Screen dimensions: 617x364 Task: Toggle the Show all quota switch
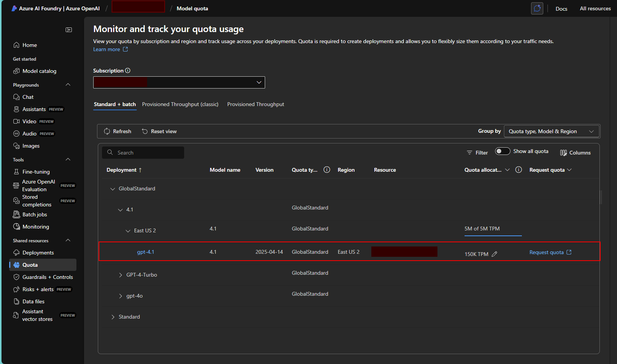click(502, 151)
